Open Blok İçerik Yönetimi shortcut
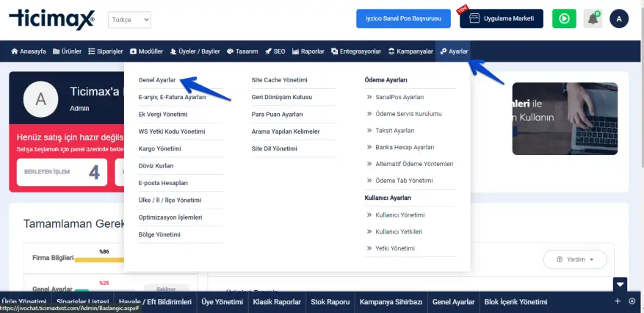 515,302
